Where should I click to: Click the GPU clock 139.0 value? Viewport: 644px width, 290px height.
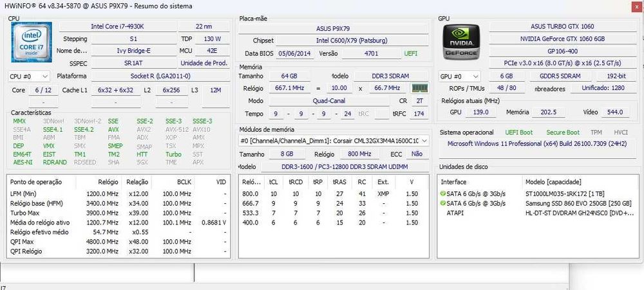coord(480,112)
